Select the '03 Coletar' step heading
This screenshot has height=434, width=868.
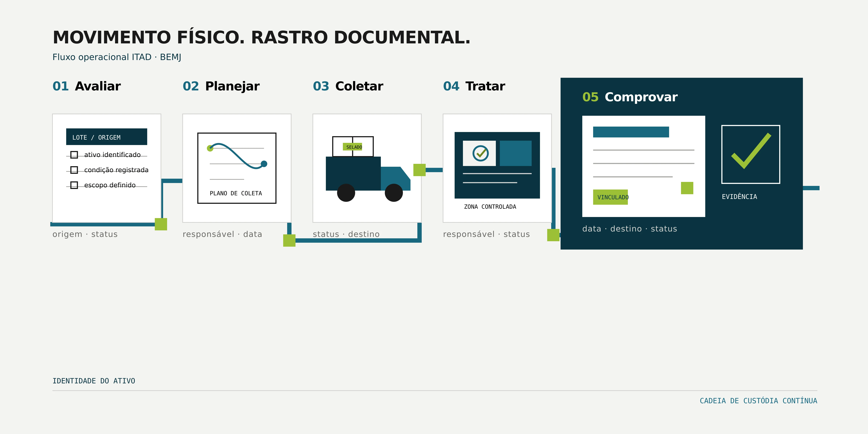348,86
